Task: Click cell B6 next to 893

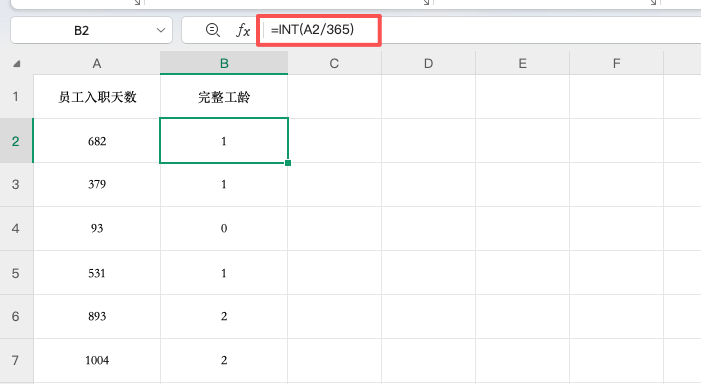Action: tap(224, 316)
